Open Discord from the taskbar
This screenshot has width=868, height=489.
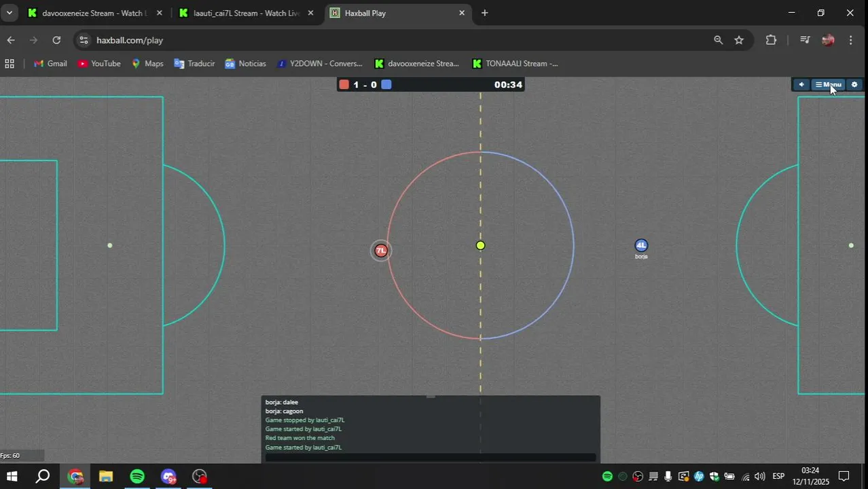click(168, 476)
